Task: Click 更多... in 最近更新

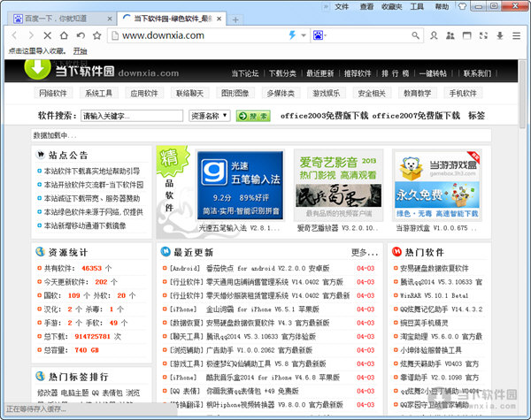Action: (365, 252)
